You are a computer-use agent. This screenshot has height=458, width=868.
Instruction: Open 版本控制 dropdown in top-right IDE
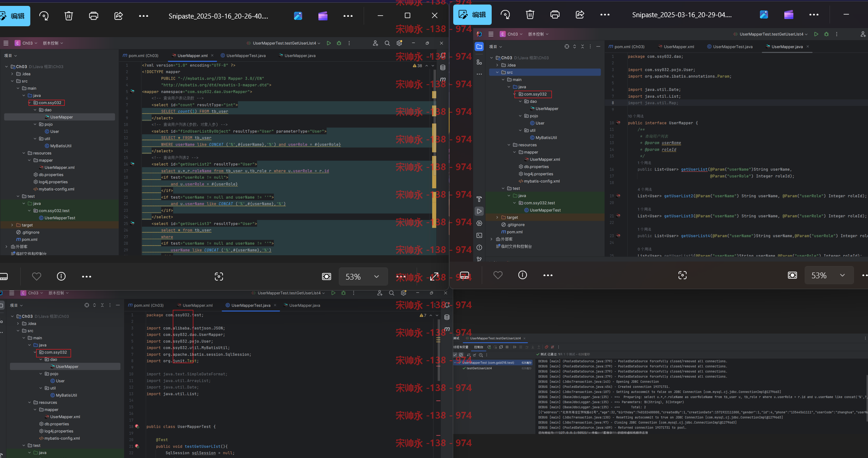538,34
